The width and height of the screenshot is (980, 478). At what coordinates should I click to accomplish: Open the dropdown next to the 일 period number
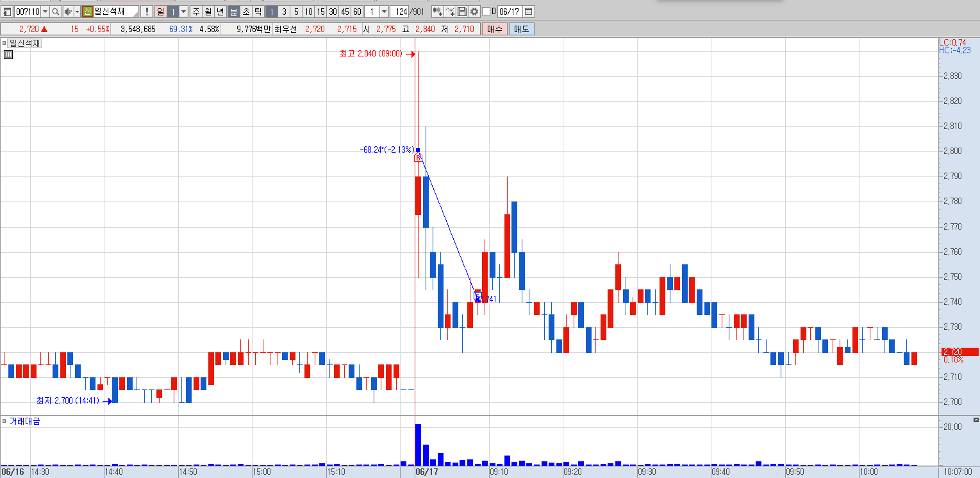[x=183, y=12]
